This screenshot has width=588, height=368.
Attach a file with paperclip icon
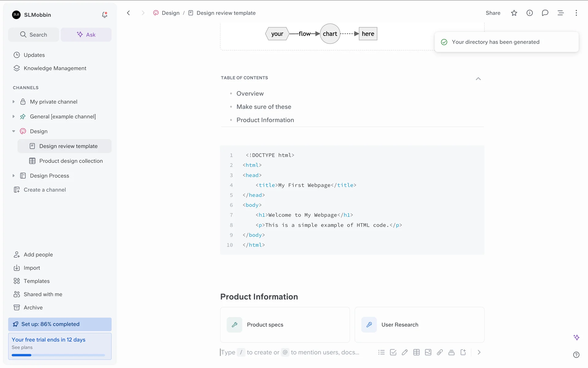440,352
